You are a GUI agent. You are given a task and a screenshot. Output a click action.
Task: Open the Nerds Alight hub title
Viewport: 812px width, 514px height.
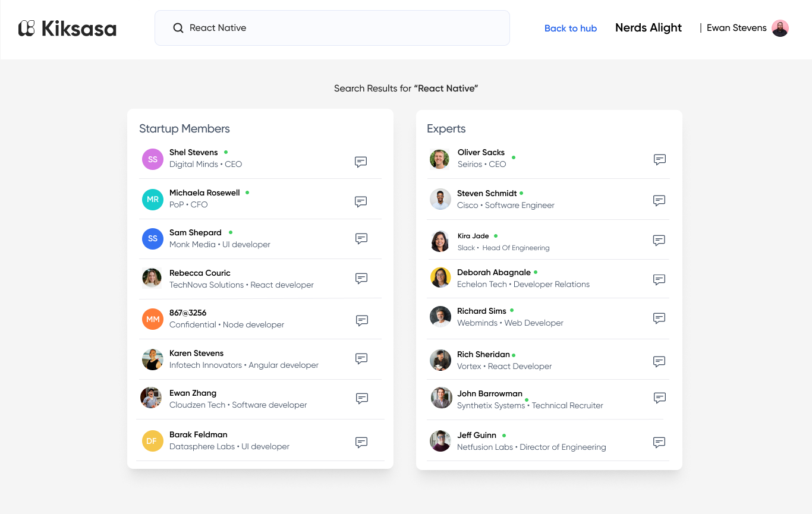click(x=648, y=28)
